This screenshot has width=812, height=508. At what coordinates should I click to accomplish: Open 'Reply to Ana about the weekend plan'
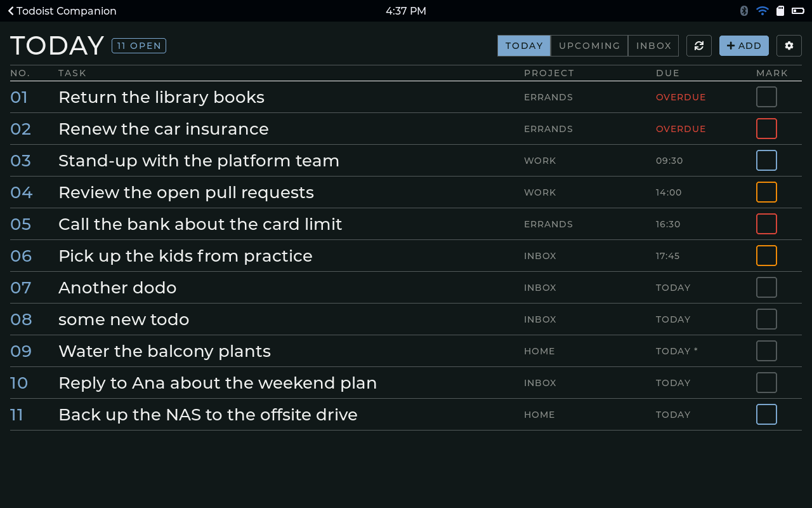(x=218, y=383)
